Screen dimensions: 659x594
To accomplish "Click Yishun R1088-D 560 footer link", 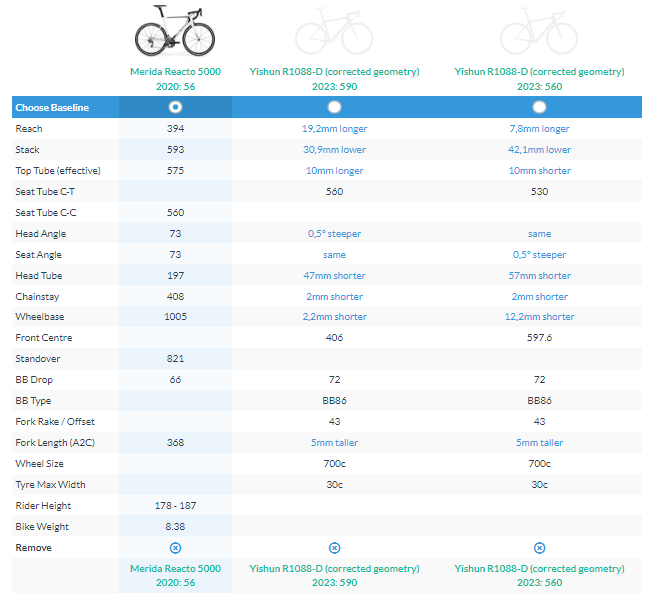I will 539,569.
